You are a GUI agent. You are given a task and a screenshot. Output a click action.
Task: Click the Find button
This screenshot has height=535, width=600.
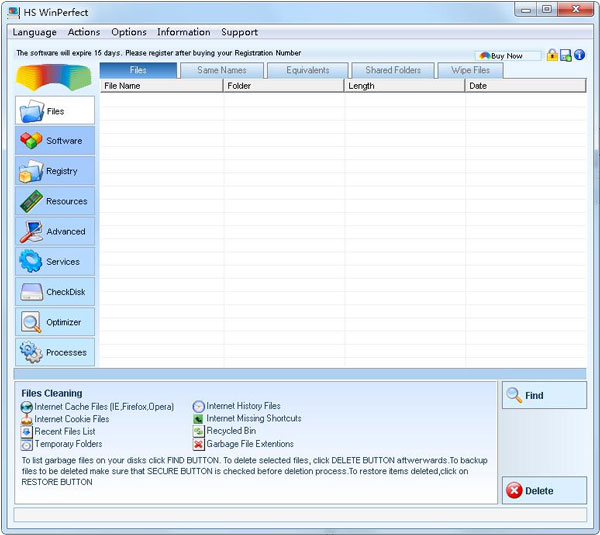[544, 395]
